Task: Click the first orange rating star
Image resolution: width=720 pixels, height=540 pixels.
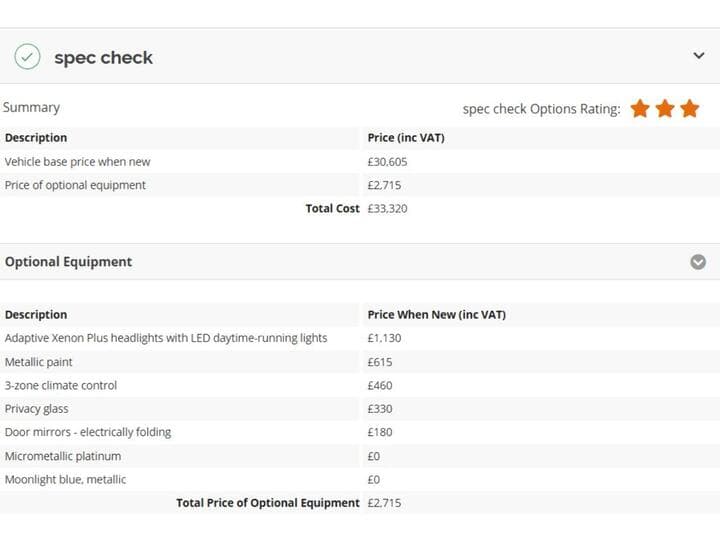Action: (640, 109)
